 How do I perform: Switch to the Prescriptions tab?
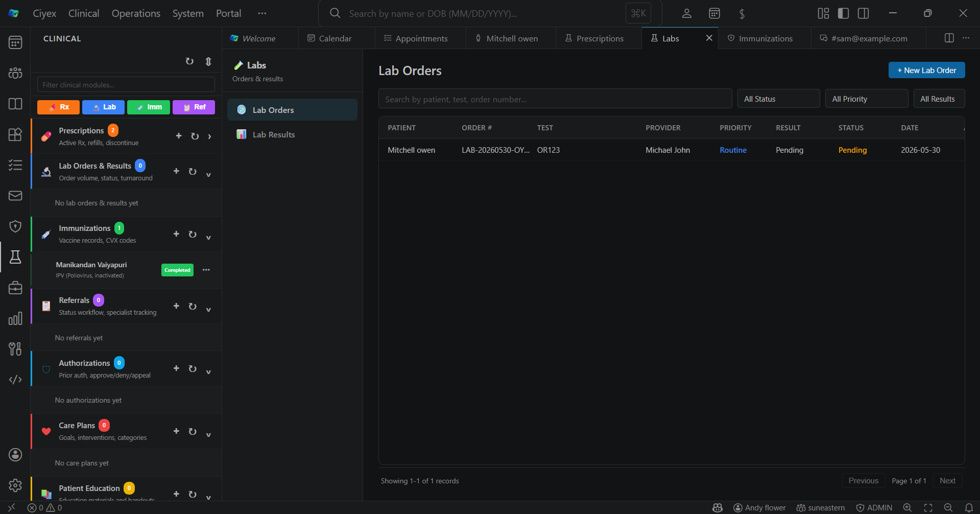coord(599,38)
